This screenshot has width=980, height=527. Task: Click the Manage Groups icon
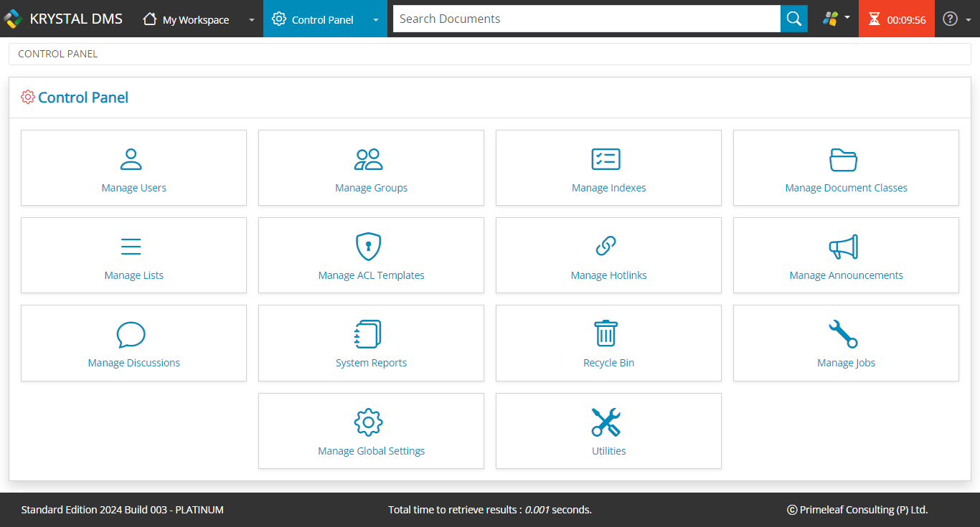[x=369, y=158]
